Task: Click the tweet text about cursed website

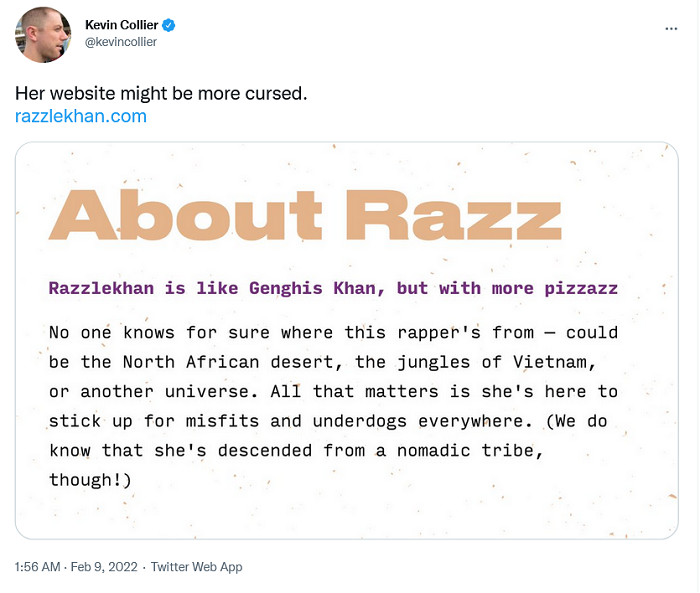Action: point(160,93)
